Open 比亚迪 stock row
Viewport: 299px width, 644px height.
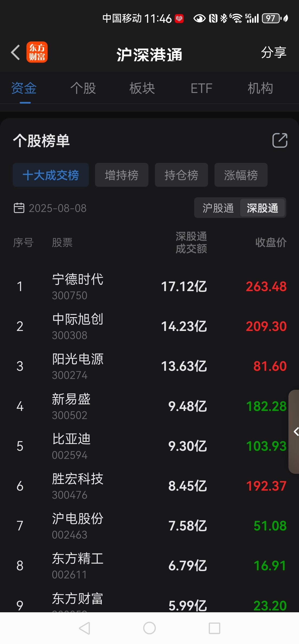click(149, 446)
